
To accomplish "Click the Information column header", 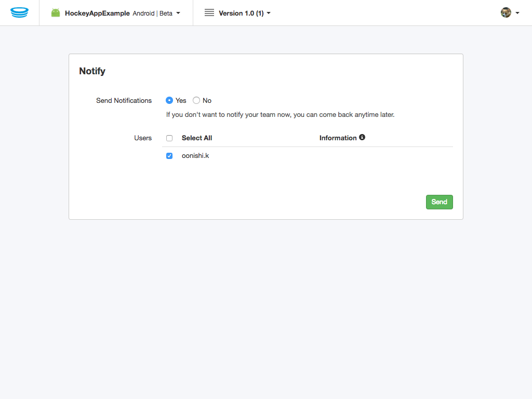I will (x=338, y=138).
